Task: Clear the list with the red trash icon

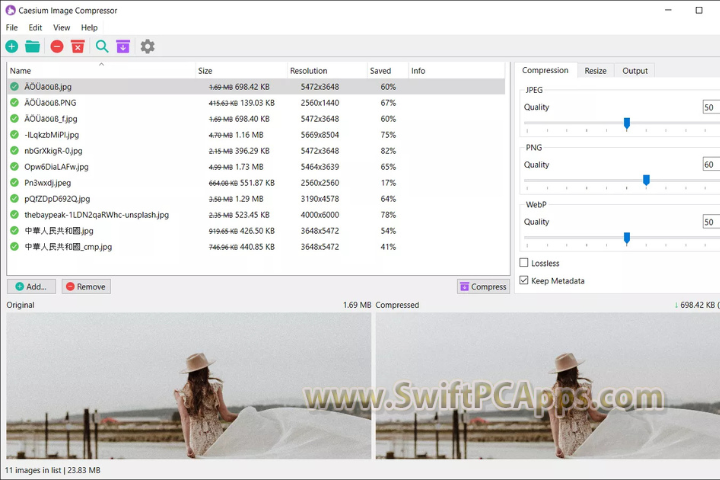Action: [x=78, y=46]
